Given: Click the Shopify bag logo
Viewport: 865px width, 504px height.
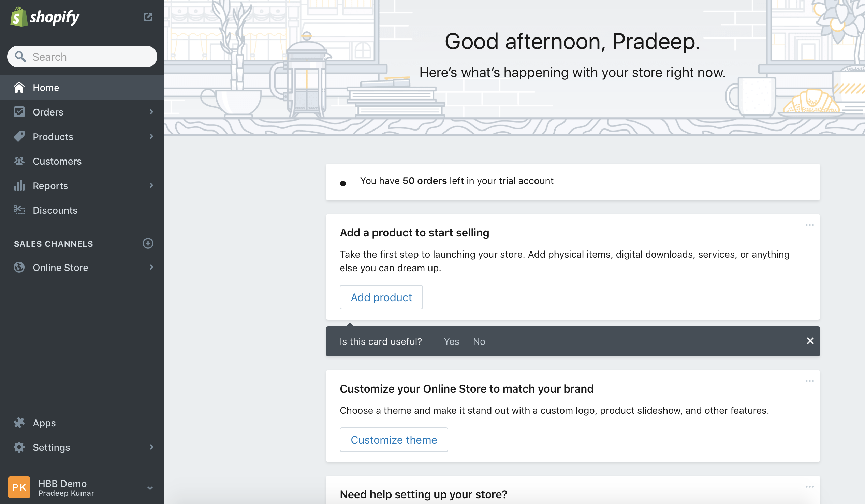Looking at the screenshot, I should click(18, 17).
